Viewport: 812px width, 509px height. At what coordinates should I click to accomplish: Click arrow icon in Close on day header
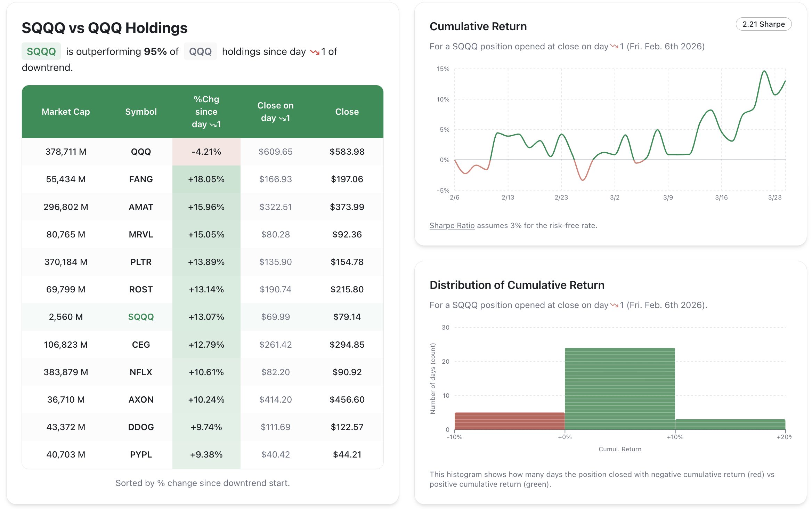(x=282, y=119)
